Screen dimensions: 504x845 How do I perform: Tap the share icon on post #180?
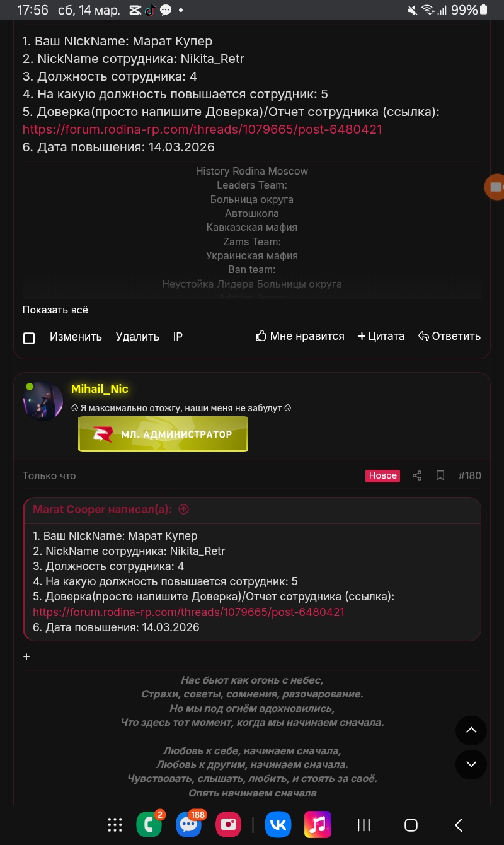pyautogui.click(x=416, y=475)
